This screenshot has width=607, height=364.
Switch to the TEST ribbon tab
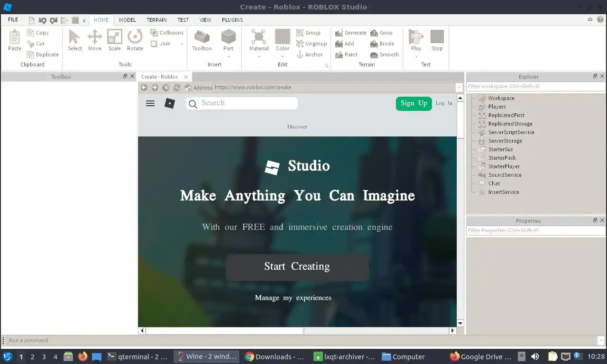[183, 20]
